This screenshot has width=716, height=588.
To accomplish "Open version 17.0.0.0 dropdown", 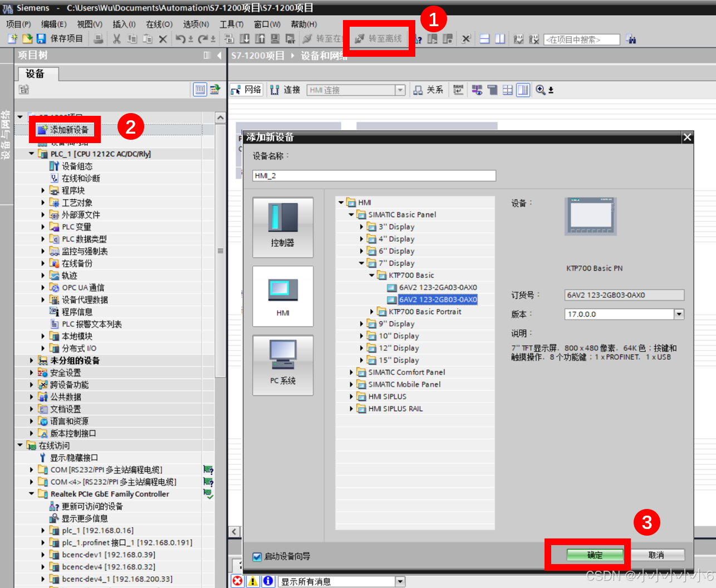I will (x=679, y=314).
